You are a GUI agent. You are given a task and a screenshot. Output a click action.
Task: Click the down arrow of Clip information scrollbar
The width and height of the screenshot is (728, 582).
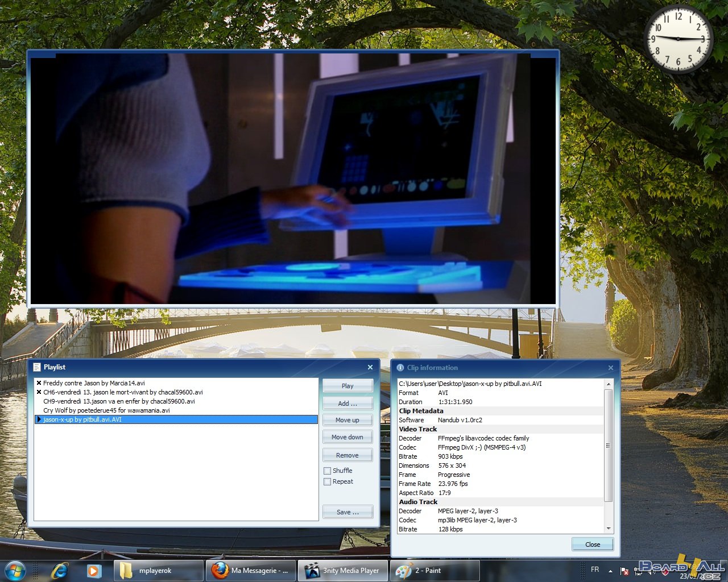pyautogui.click(x=608, y=529)
